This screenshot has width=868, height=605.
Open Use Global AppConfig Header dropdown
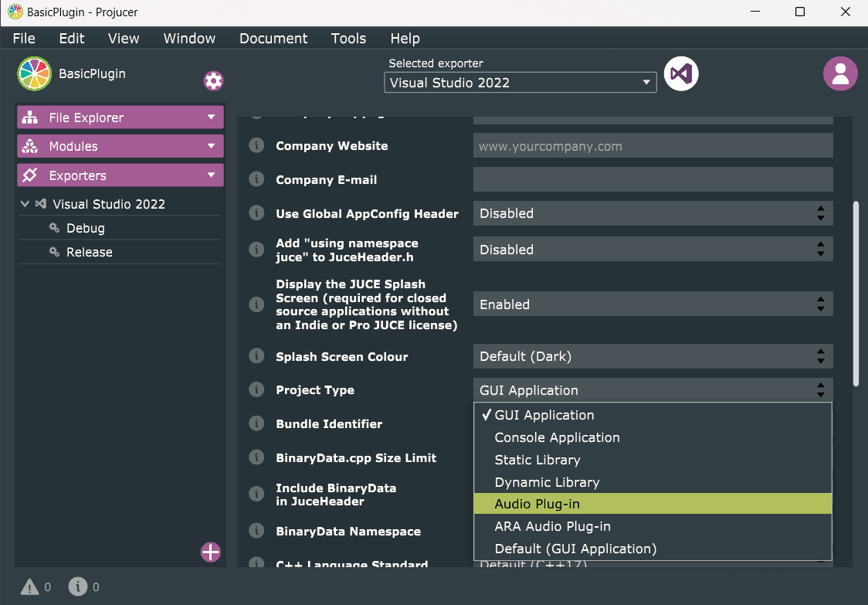[x=653, y=213]
